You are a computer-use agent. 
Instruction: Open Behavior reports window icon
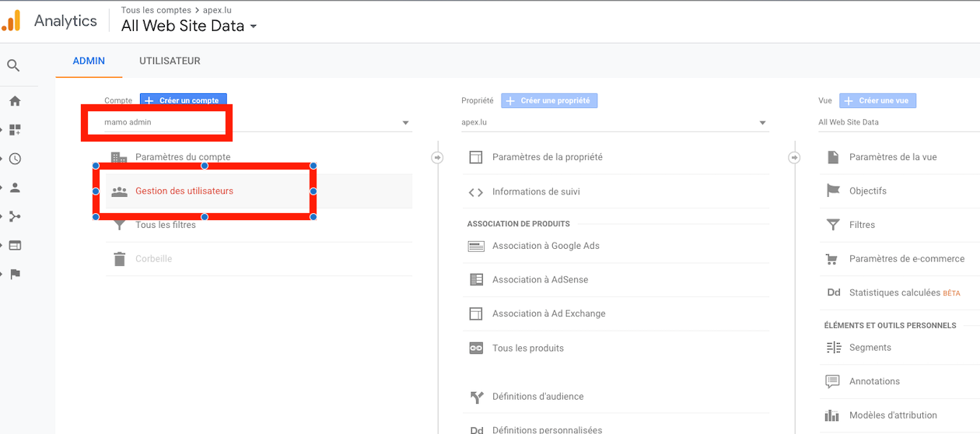pos(15,245)
